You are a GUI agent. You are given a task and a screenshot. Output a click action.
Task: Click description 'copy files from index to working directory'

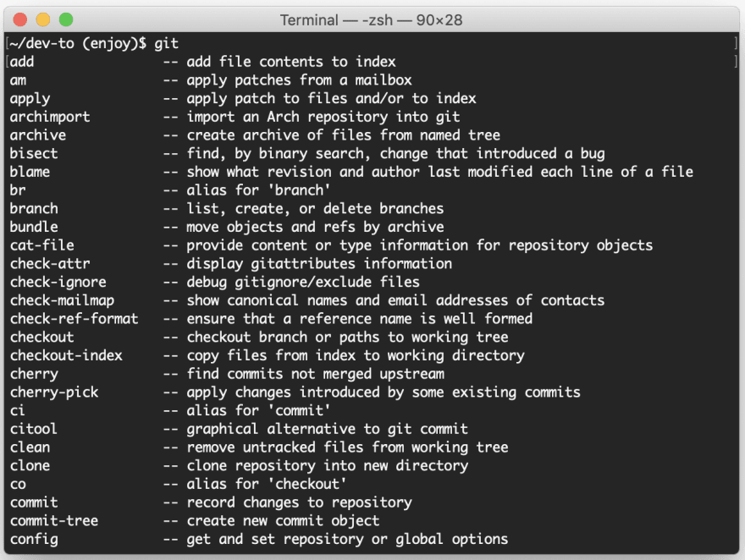point(356,356)
